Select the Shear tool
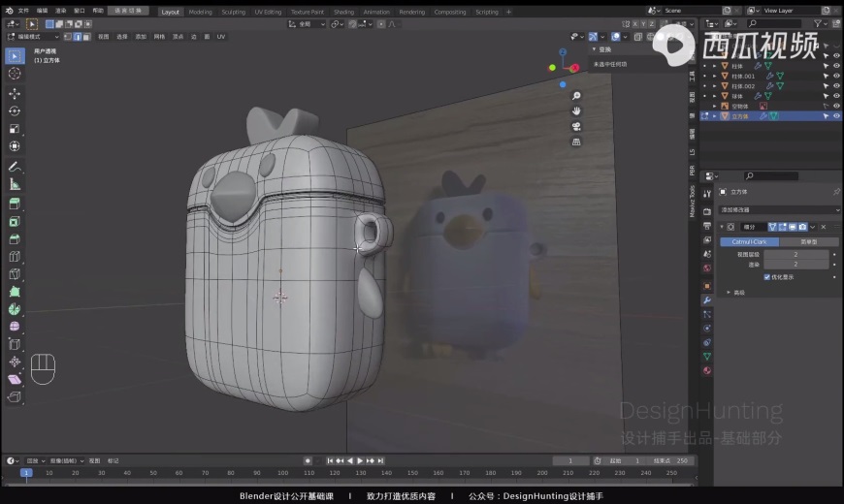Image resolution: width=844 pixels, height=504 pixels. pyautogui.click(x=15, y=379)
